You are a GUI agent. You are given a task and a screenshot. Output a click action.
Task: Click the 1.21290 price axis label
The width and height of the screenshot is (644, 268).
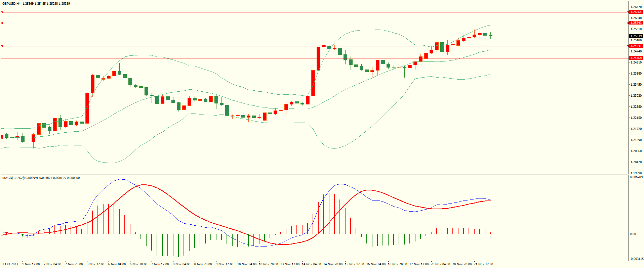pos(636,140)
